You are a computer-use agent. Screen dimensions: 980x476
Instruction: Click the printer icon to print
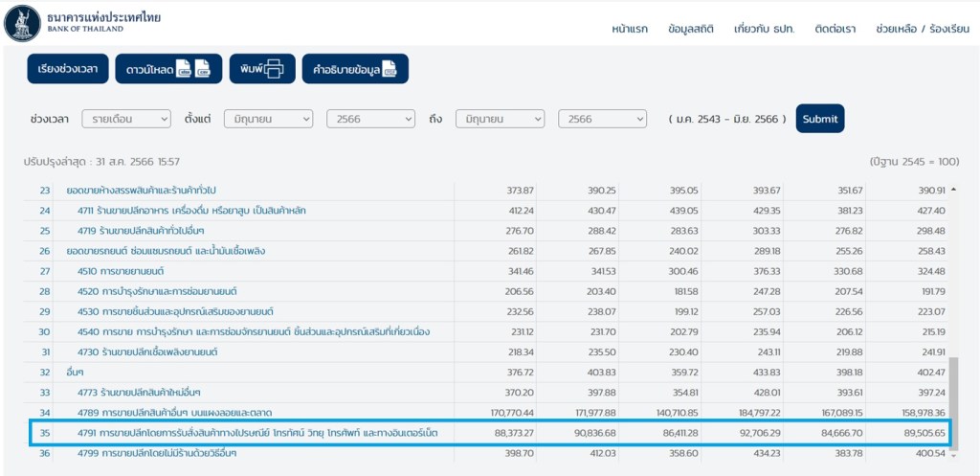(274, 69)
